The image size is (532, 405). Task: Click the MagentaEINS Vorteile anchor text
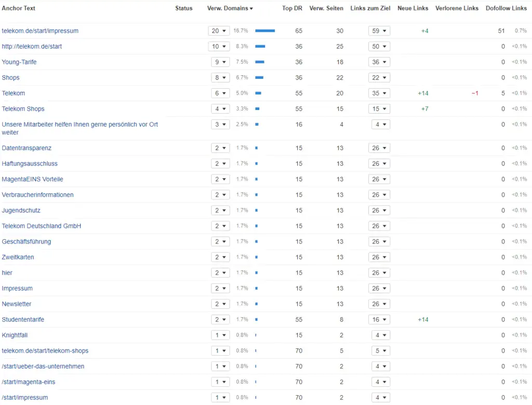(32, 180)
